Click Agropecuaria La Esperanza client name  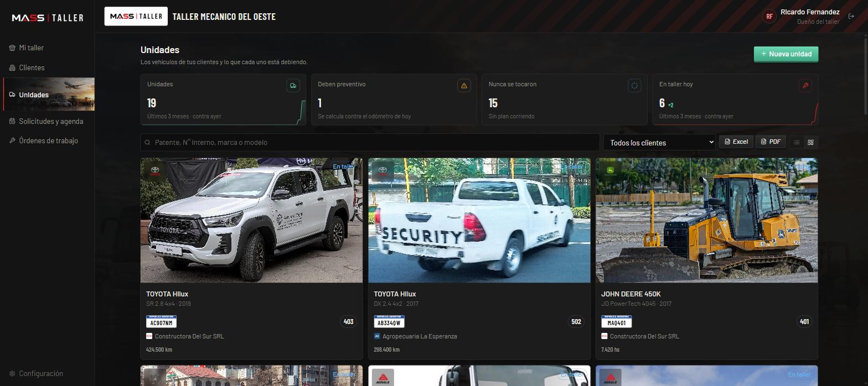coord(420,336)
